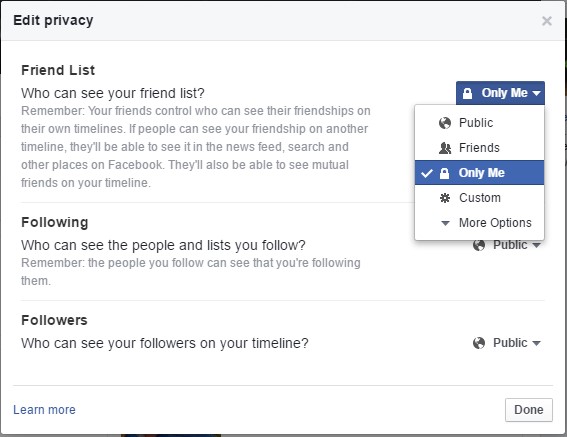Click the Done button
Viewport: 567px width, 437px height.
click(x=529, y=410)
